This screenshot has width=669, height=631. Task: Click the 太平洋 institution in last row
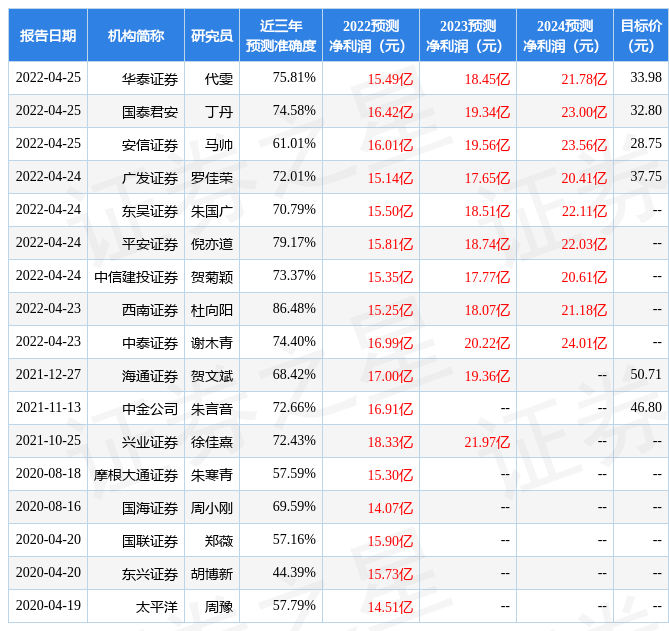157,607
